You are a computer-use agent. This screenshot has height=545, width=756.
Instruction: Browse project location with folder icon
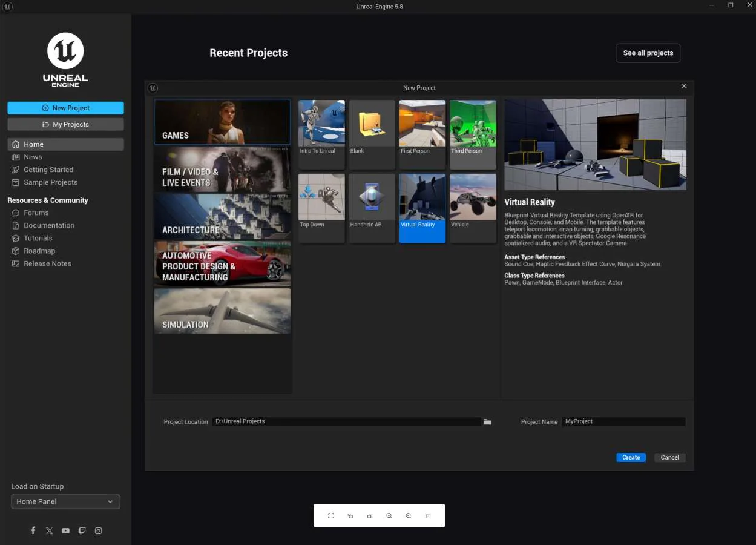(x=487, y=422)
